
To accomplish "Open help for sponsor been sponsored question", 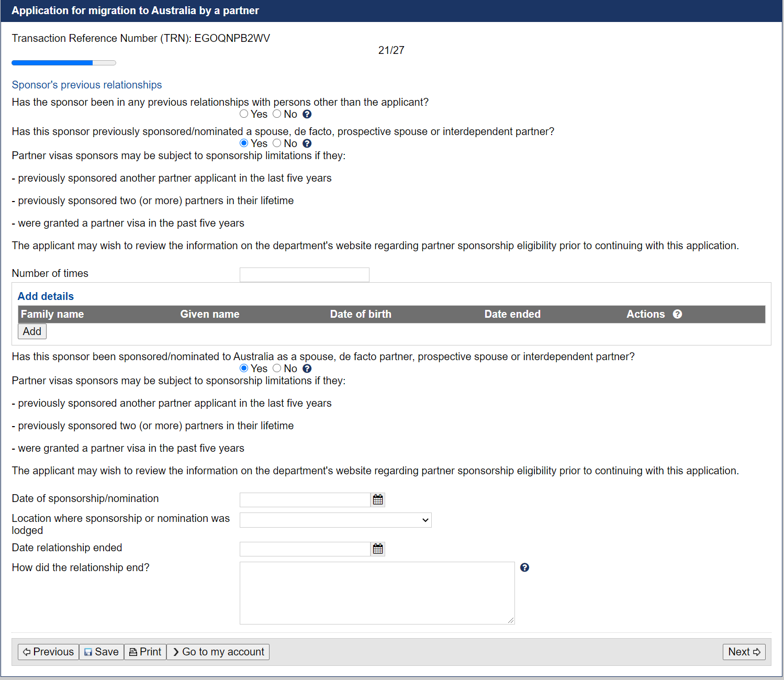I will coord(307,369).
